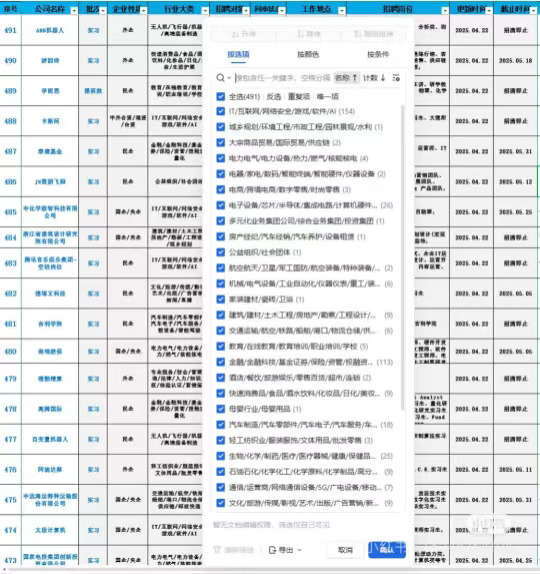This screenshot has height=574, width=540.
Task: Click the 升序 ascending sort icon
Action: [235, 34]
